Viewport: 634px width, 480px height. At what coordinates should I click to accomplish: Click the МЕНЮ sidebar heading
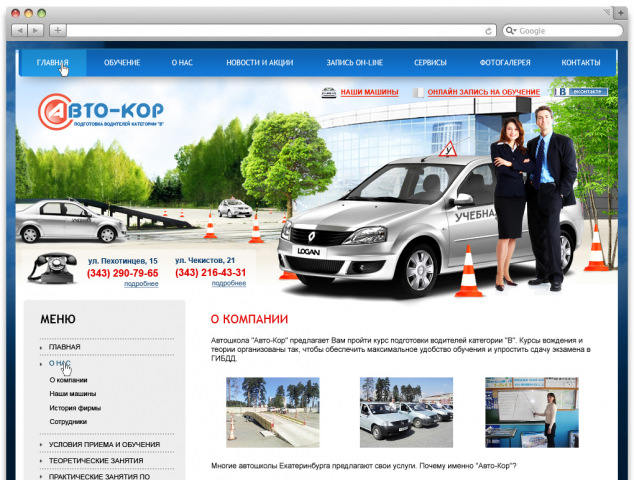(x=58, y=319)
